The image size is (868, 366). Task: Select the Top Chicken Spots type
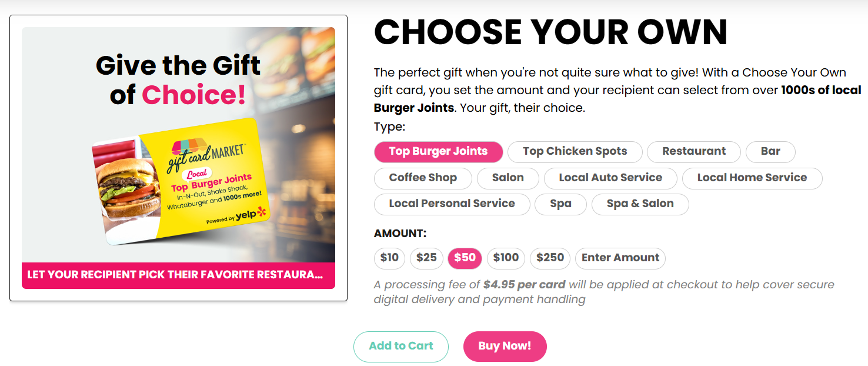(x=575, y=152)
